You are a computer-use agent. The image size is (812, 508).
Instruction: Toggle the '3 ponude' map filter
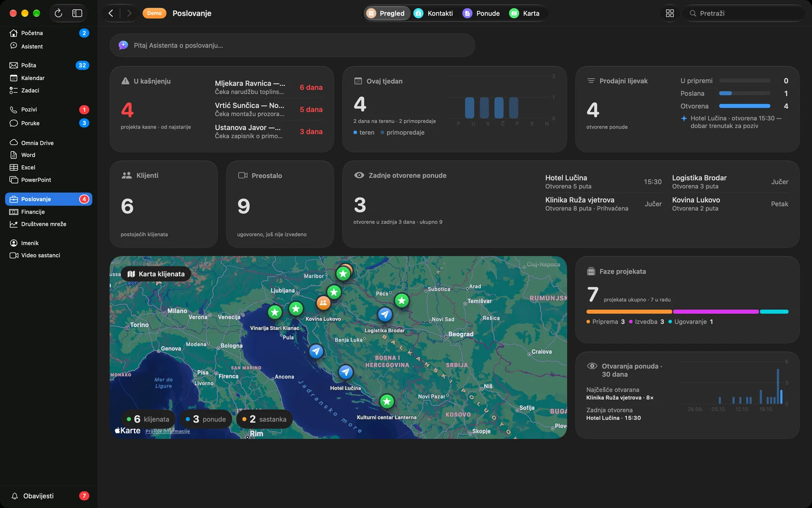point(206,419)
